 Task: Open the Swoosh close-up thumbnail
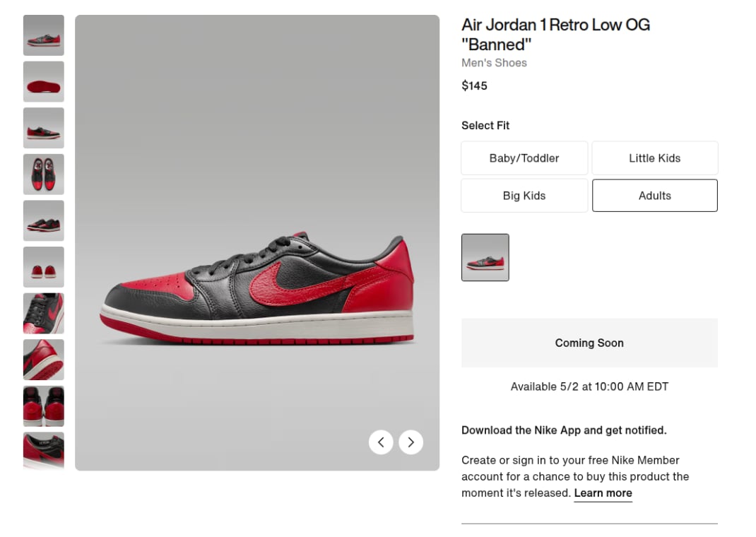[x=43, y=313]
